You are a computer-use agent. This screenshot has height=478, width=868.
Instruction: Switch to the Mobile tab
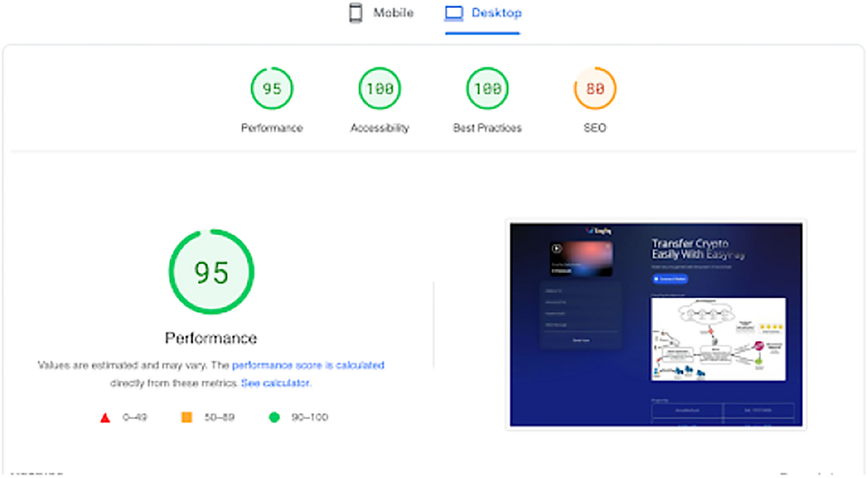(x=380, y=13)
